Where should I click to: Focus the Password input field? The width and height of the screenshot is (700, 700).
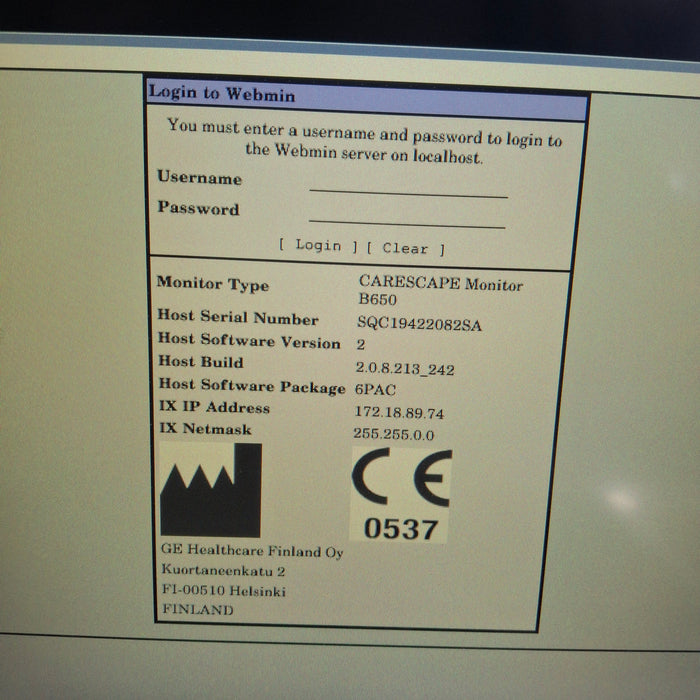(406, 217)
